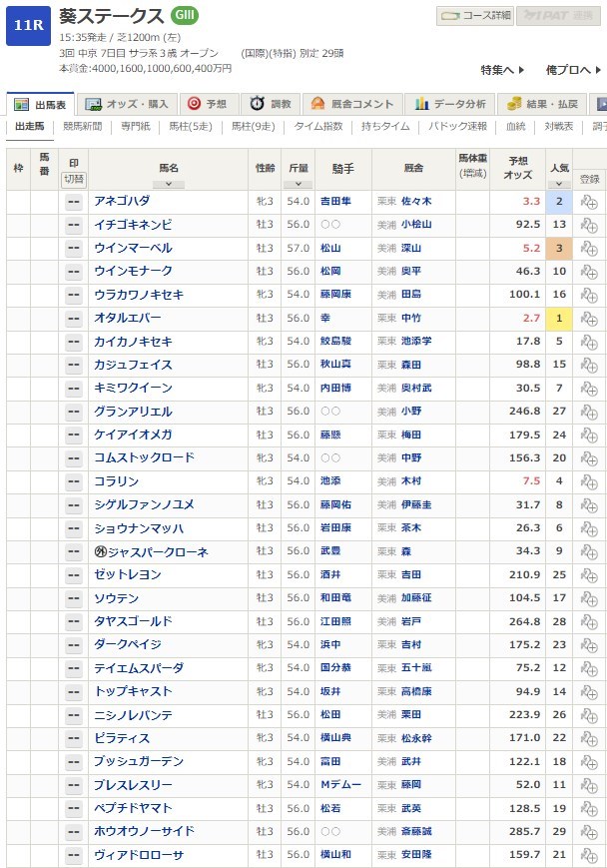Toggle the mark selector for オタルエバー

(x=73, y=319)
